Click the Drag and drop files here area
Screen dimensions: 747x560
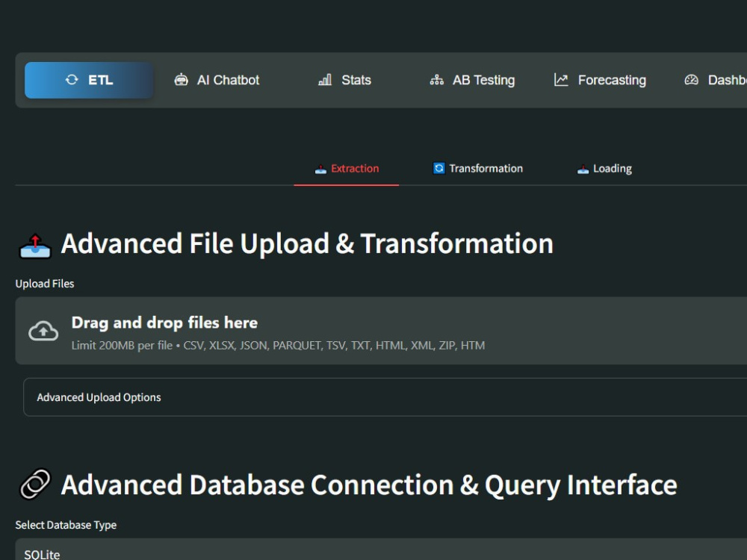(381, 331)
